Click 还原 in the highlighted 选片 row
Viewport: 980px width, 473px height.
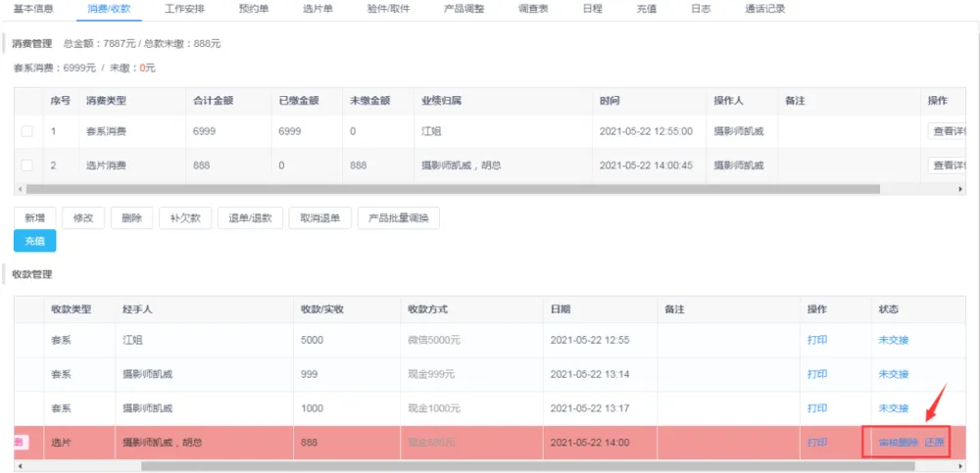point(934,443)
